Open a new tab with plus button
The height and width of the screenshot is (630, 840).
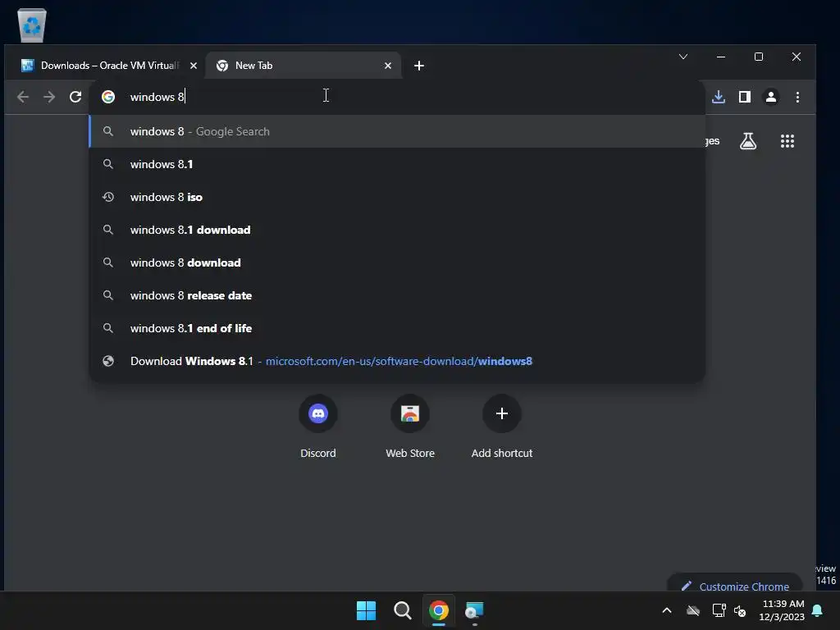coord(419,66)
